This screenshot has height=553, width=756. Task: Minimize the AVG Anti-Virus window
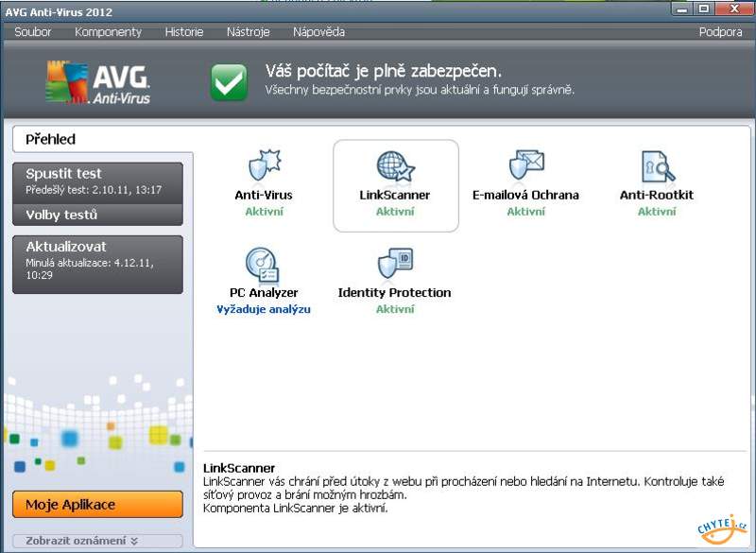pyautogui.click(x=682, y=9)
